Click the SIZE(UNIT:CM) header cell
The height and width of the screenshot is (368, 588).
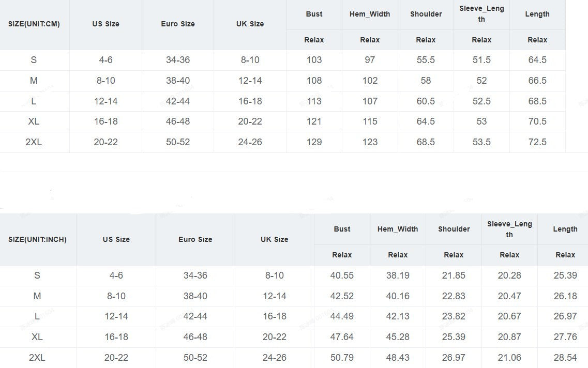(34, 24)
